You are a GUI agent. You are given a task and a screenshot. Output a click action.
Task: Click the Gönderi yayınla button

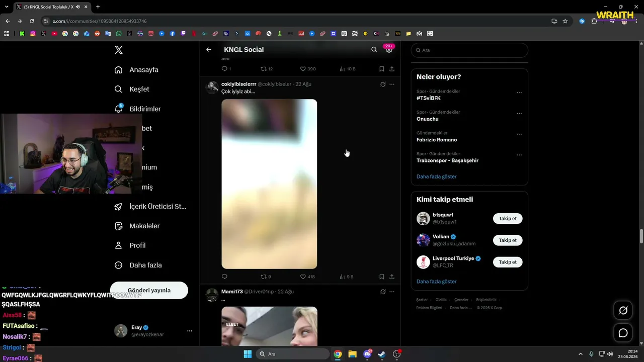tap(149, 290)
